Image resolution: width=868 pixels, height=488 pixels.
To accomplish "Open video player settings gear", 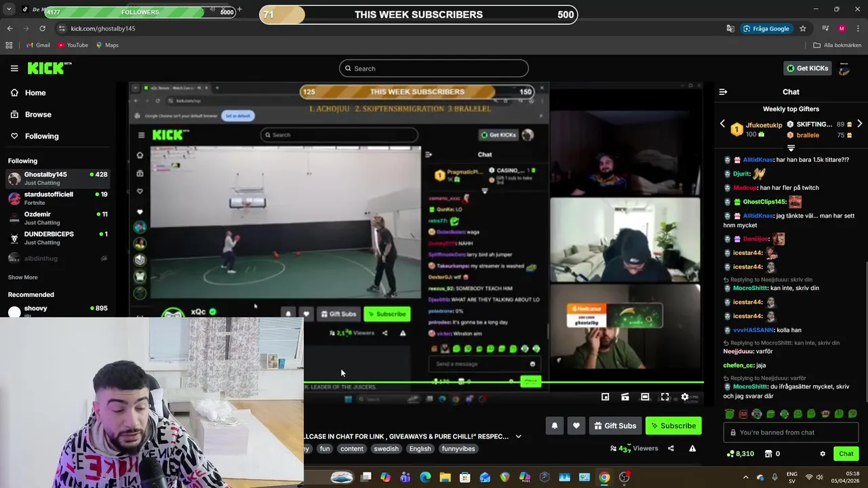I will point(685,397).
